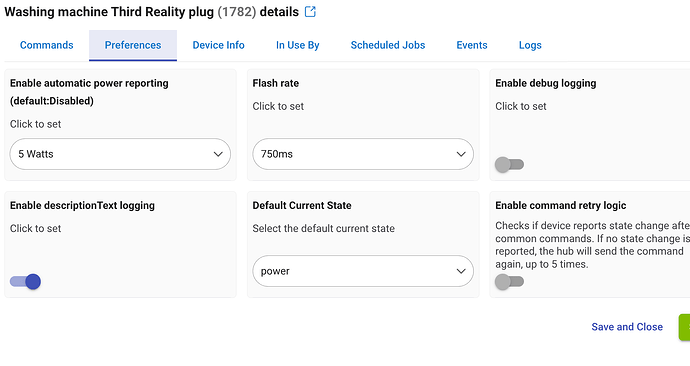Open the Flash rate 750ms dropdown
This screenshot has height=366, width=690.
point(363,154)
